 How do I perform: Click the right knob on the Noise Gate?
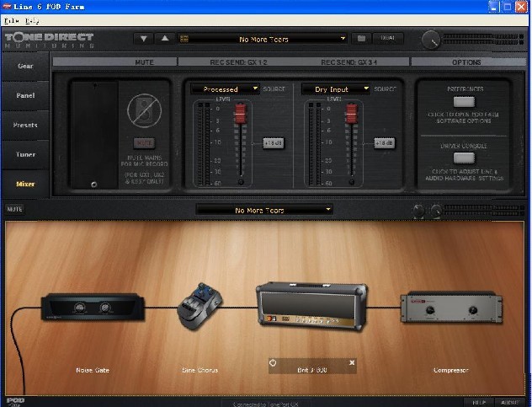coord(105,308)
